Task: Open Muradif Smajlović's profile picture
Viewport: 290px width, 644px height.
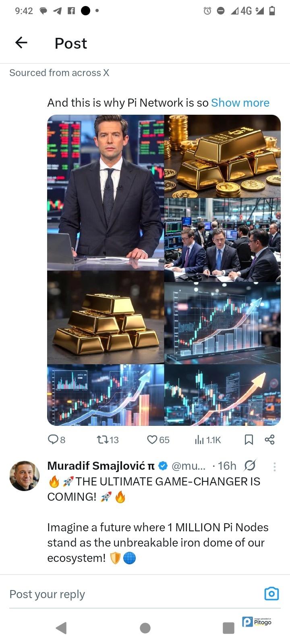Action: 24,476
